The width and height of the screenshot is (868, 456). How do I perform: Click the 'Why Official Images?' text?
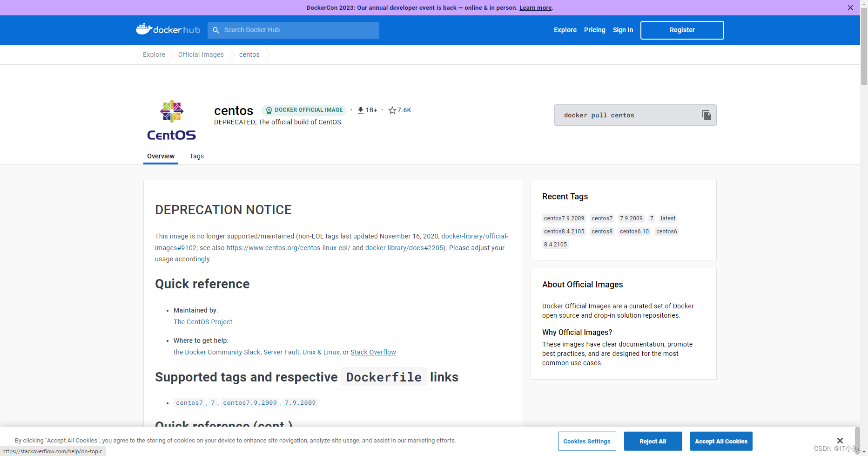coord(577,332)
